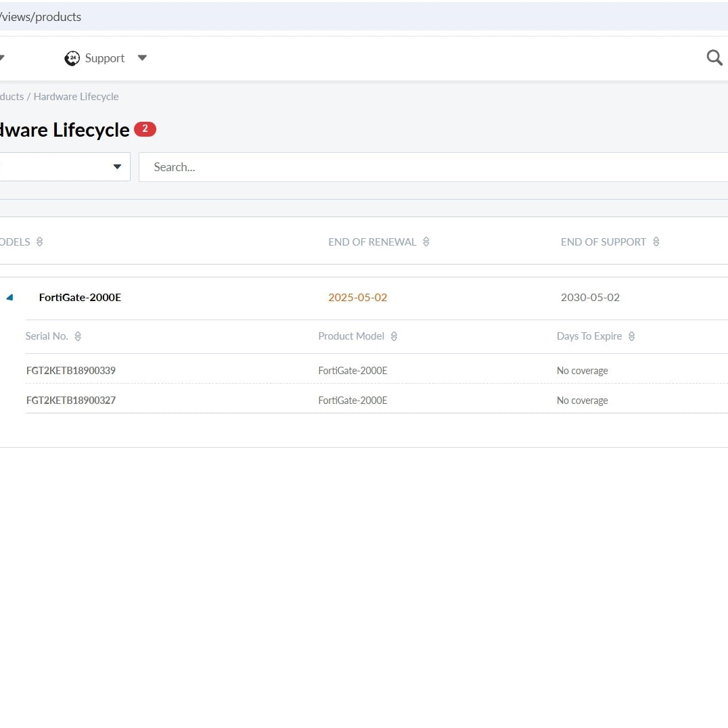Click the red badge showing 2

click(145, 129)
